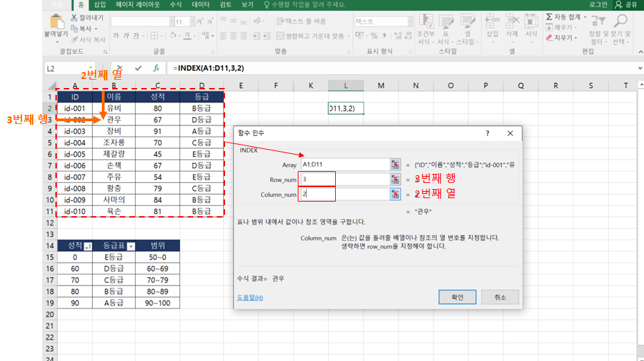Click the font color button
Image resolution: width=644 pixels, height=361 pixels.
[x=187, y=36]
